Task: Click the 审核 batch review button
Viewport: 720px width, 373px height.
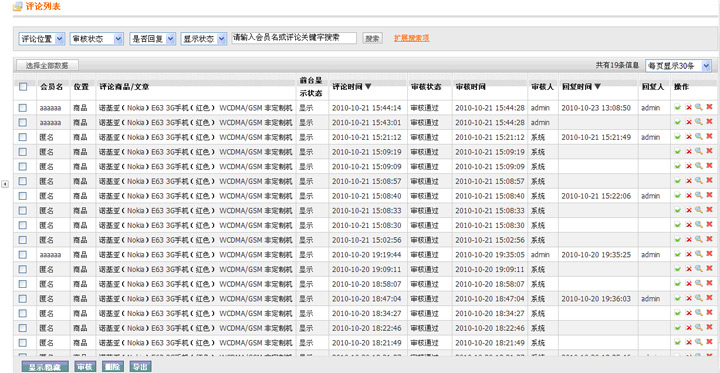Action: 85,367
